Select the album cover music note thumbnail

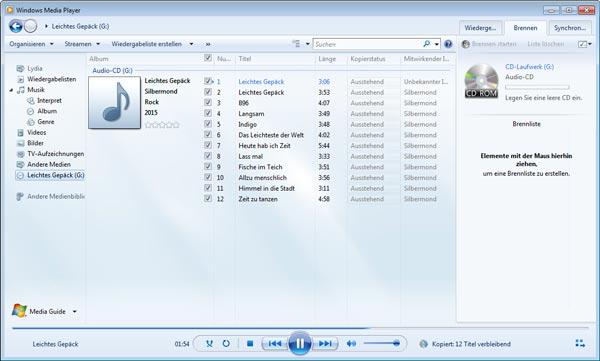(114, 102)
